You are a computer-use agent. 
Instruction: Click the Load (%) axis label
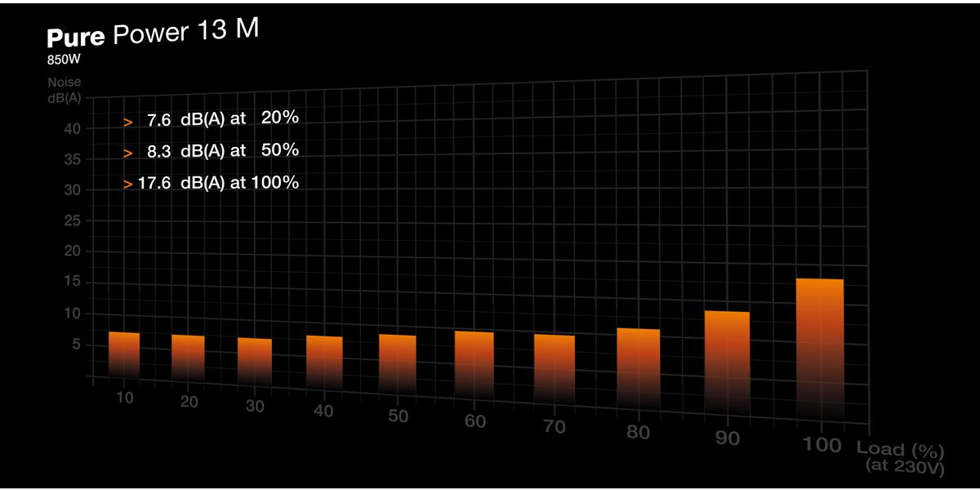pos(900,451)
